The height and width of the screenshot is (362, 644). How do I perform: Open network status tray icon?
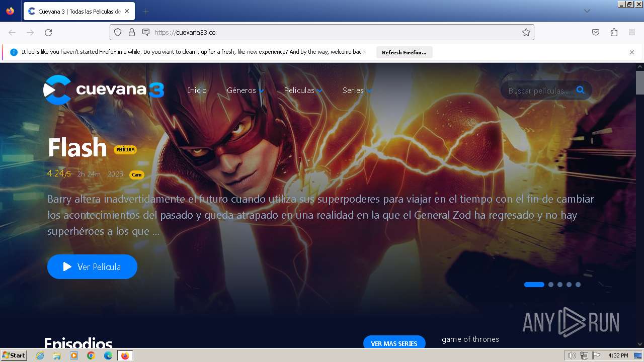584,355
